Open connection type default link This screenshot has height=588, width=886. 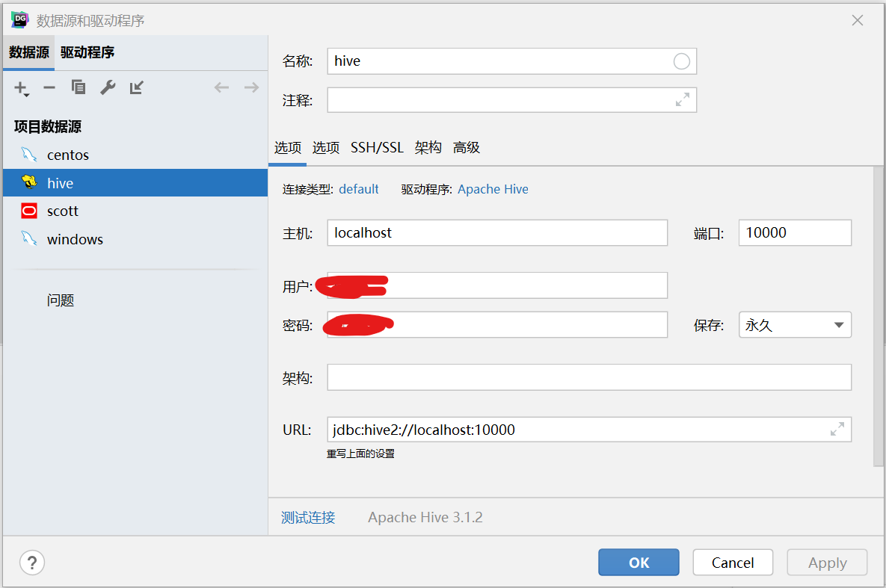(359, 189)
